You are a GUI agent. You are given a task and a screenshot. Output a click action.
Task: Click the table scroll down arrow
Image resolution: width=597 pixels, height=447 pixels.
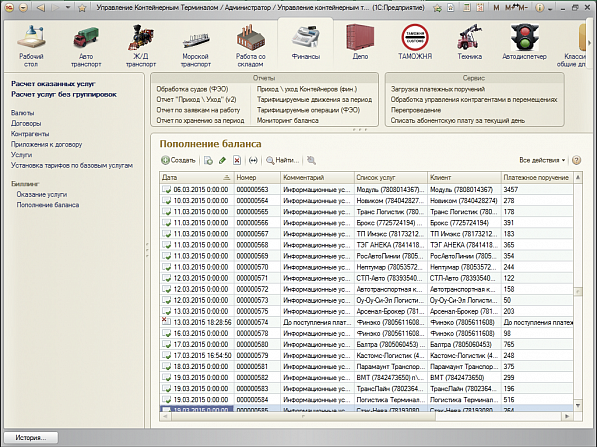click(578, 406)
